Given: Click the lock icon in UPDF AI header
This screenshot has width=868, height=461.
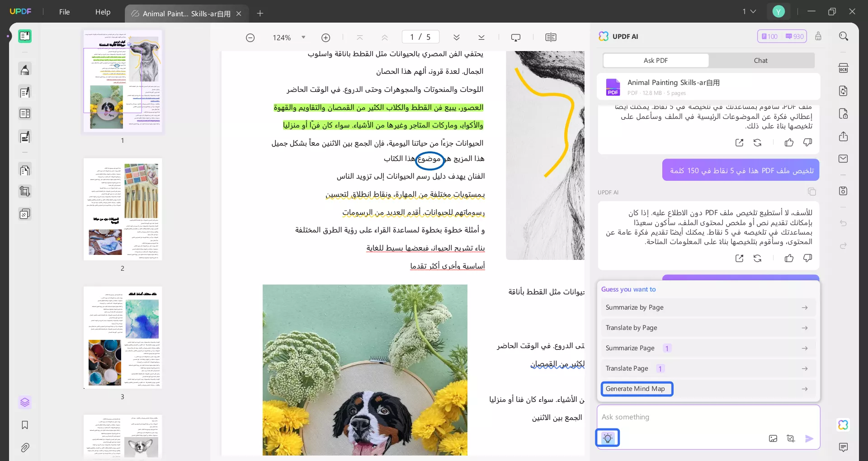Looking at the screenshot, I should point(818,36).
